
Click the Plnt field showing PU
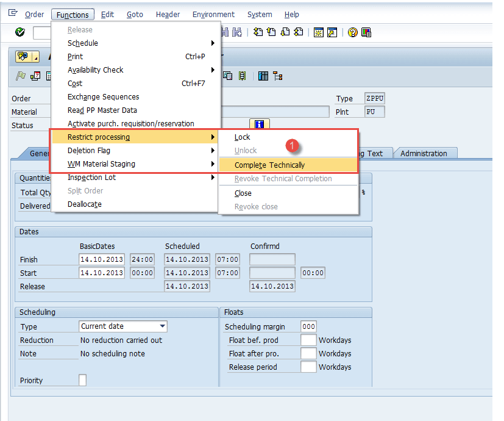374,112
